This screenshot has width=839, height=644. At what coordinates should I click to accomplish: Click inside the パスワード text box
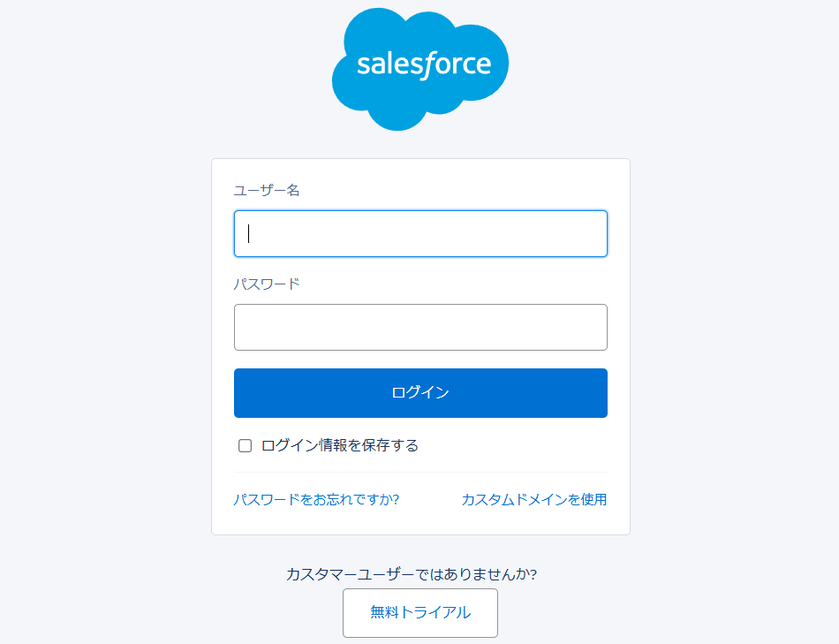420,327
